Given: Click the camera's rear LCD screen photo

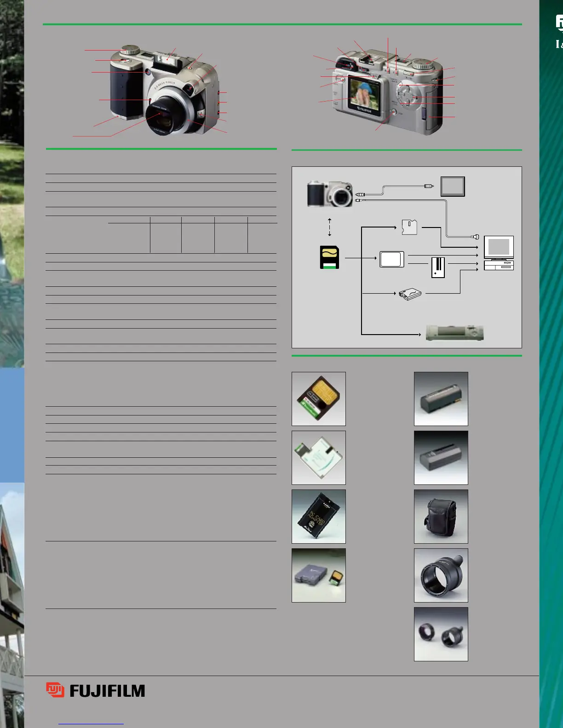Looking at the screenshot, I should click(363, 94).
